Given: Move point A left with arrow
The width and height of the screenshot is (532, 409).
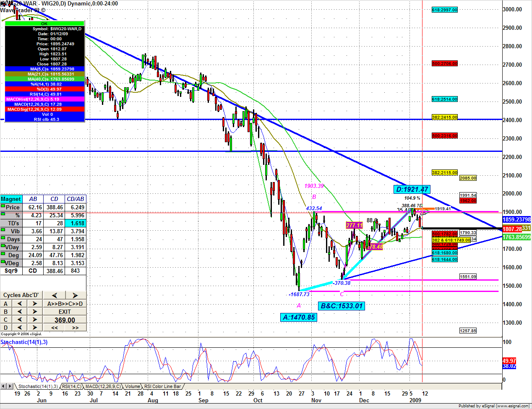Looking at the screenshot, I should tap(19, 304).
